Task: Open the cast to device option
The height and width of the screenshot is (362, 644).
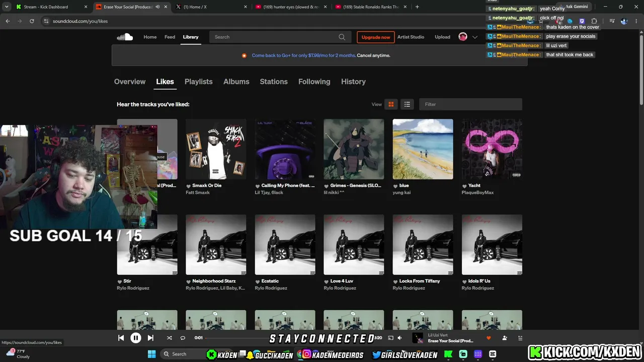Action: [x=390, y=338]
